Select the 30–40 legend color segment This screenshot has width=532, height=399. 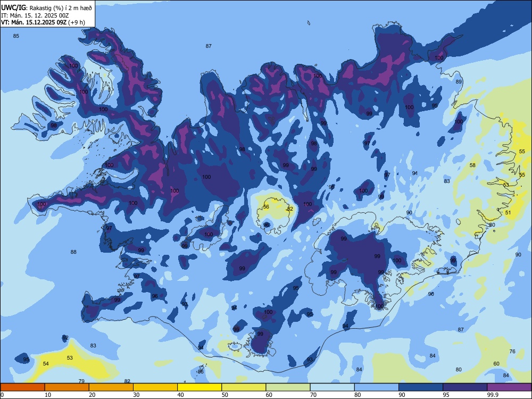point(155,387)
